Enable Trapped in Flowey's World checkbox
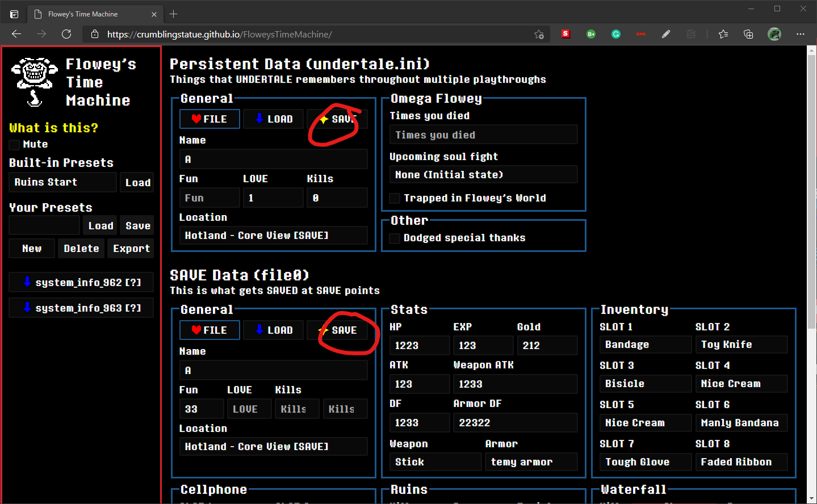 (x=395, y=198)
